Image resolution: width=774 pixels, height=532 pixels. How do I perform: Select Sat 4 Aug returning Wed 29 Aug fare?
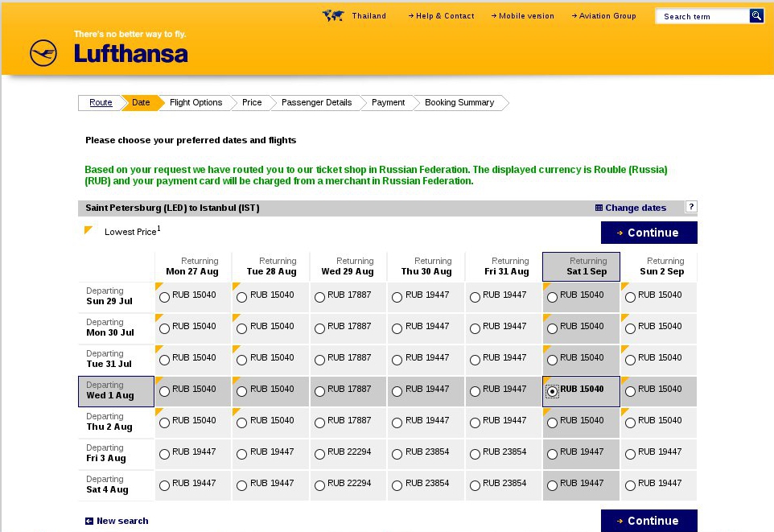(x=320, y=486)
